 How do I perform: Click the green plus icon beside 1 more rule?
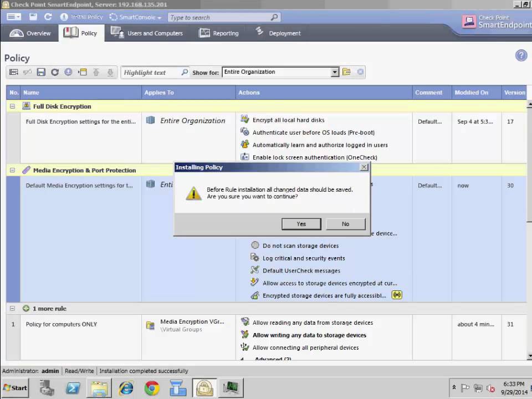pyautogui.click(x=26, y=309)
